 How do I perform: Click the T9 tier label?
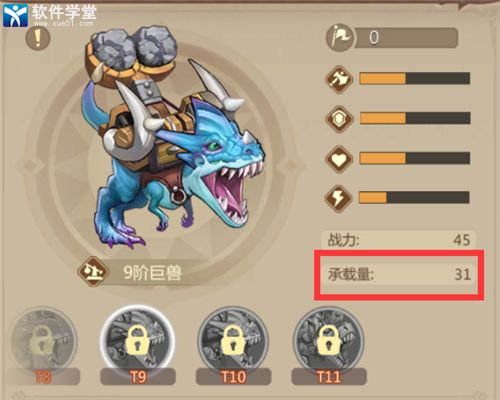138,377
